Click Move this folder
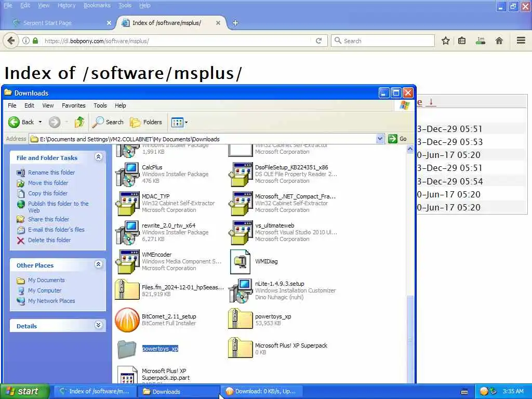Viewport: 532px width, 399px height. click(x=48, y=183)
